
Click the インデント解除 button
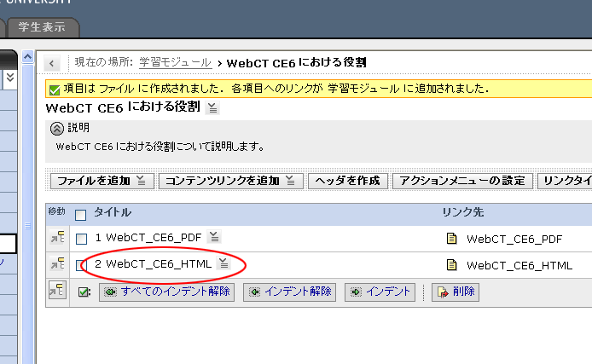click(289, 292)
